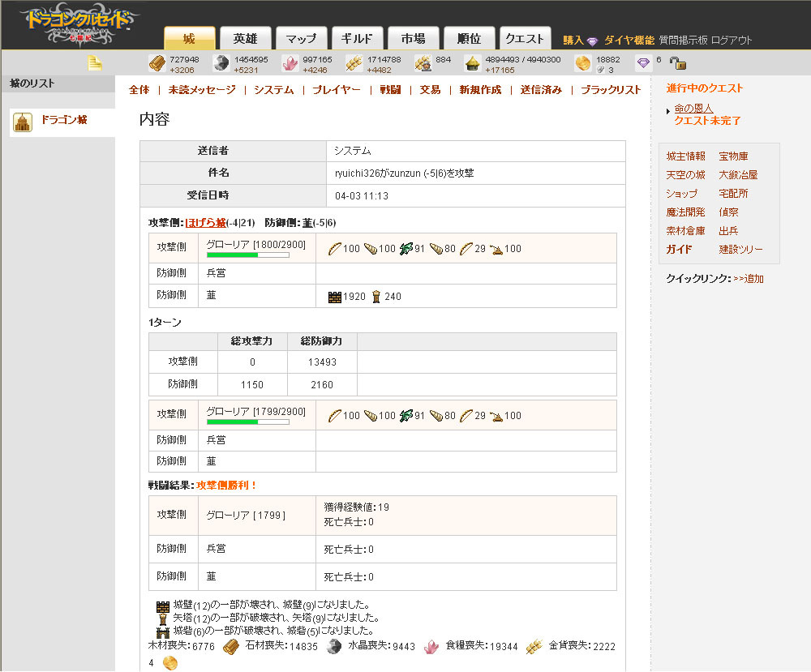Click グローリア's green health bar in first row

point(247,255)
